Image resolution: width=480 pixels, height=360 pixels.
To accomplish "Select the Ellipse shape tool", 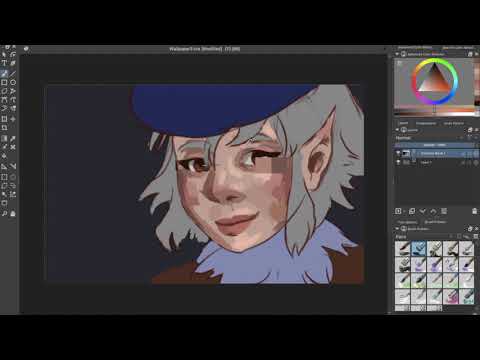I will (13, 82).
